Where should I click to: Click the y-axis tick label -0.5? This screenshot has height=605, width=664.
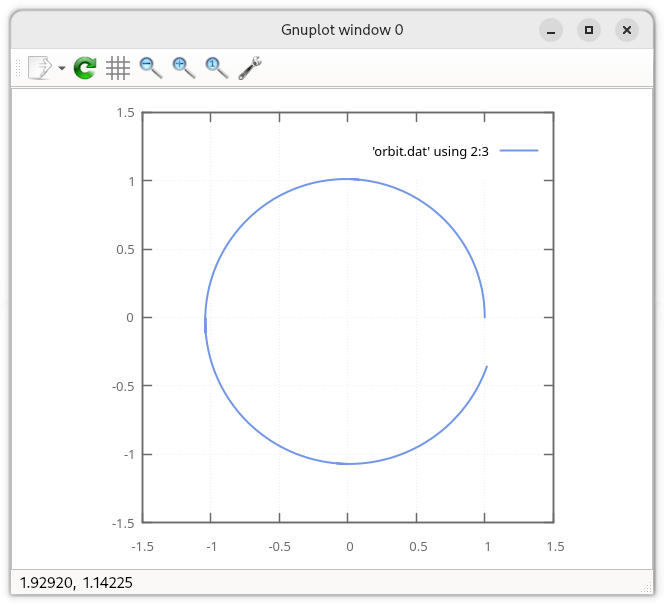(x=122, y=386)
